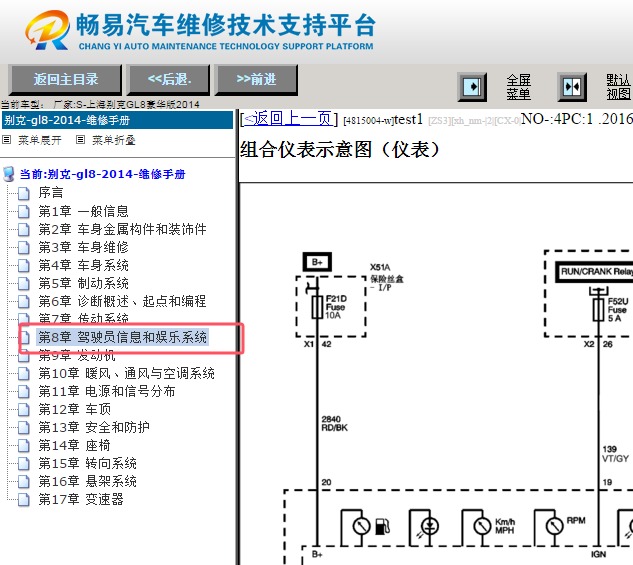The height and width of the screenshot is (565, 633).
Task: Click the 139 VT/GY wire label
Action: 615,454
